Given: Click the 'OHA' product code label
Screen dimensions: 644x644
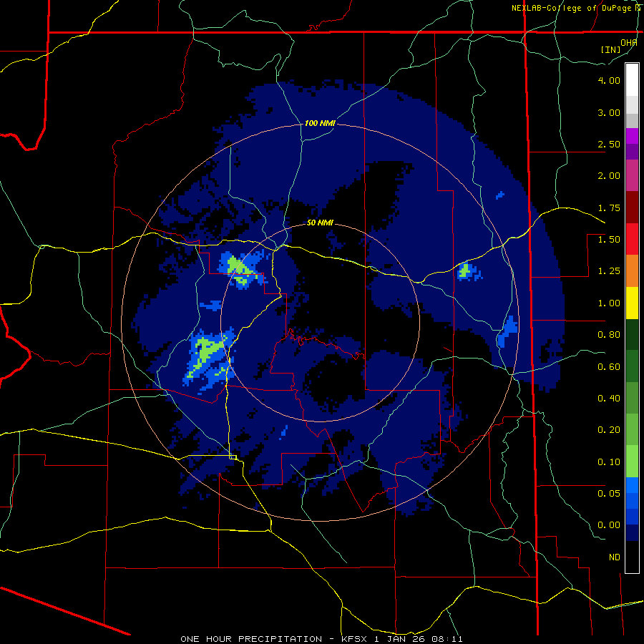Looking at the screenshot, I should tap(629, 43).
